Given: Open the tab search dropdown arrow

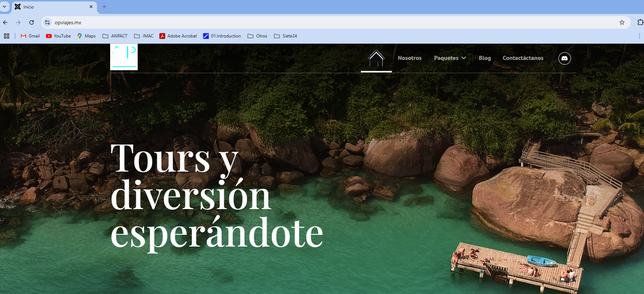Looking at the screenshot, I should point(4,7).
